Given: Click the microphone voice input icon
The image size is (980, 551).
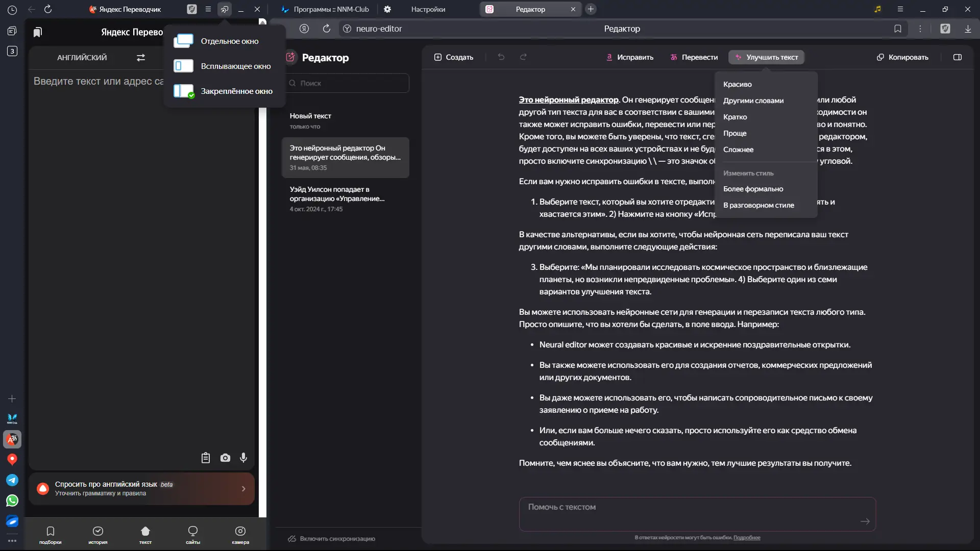Looking at the screenshot, I should (243, 458).
